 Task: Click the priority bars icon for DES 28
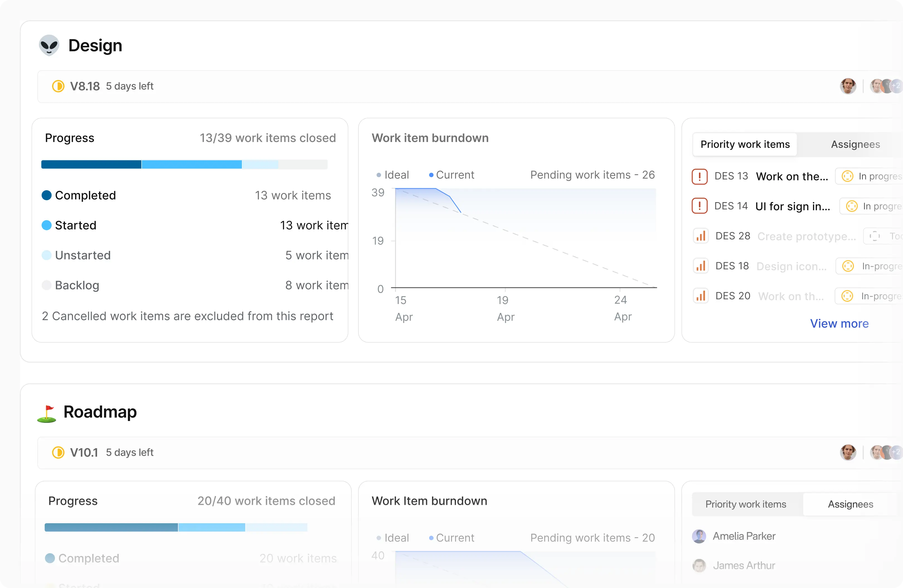coord(700,236)
